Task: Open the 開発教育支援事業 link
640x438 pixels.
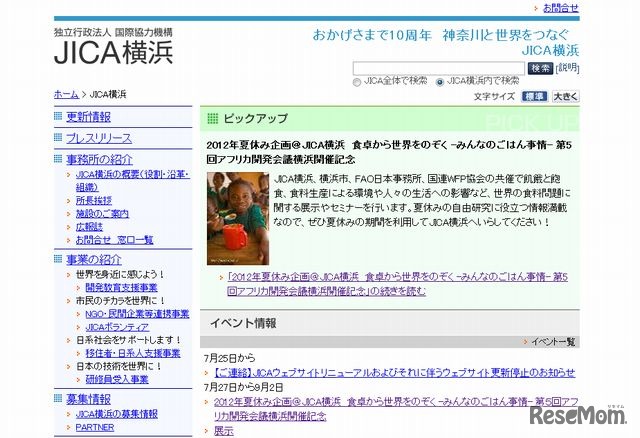Action: click(121, 287)
